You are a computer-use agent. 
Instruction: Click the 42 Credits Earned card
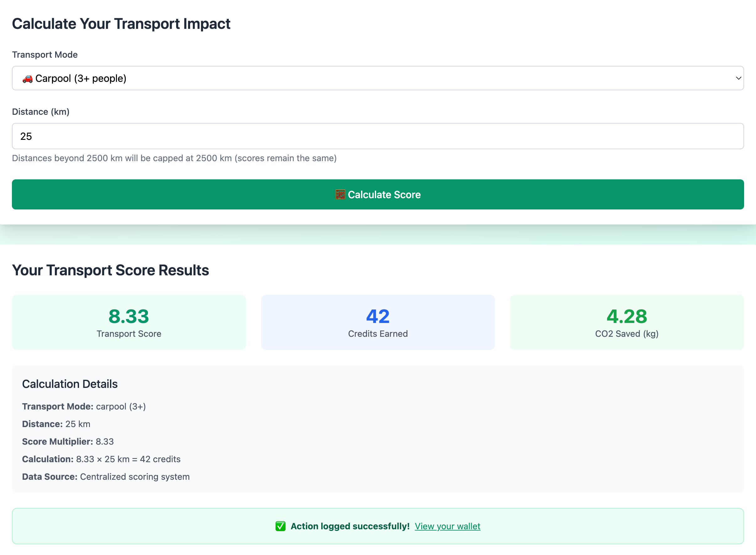click(377, 322)
